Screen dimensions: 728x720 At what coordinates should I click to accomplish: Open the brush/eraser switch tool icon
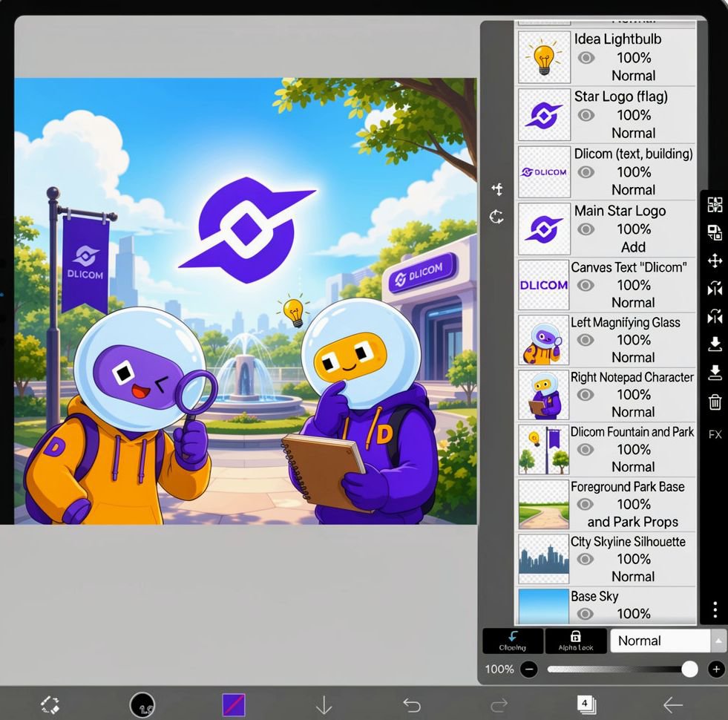pyautogui.click(x=50, y=704)
